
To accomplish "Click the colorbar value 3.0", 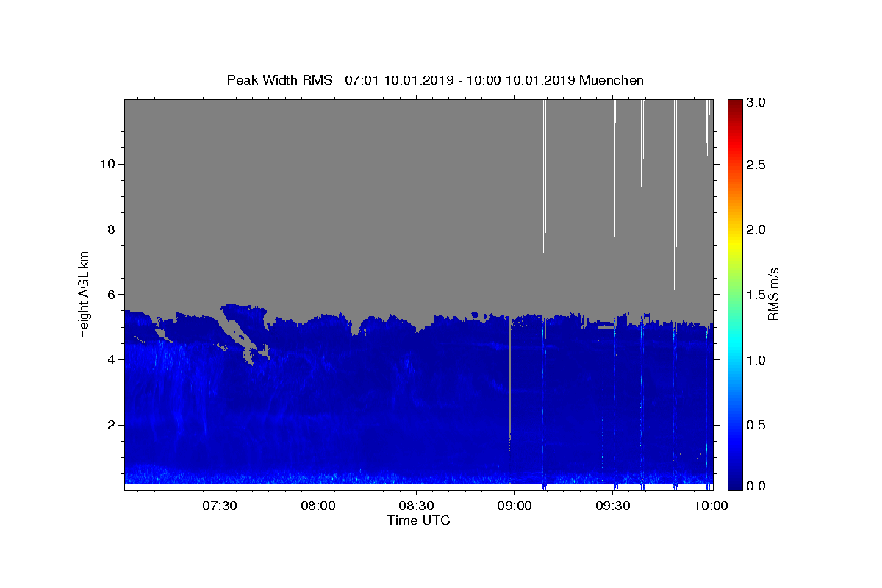I will [756, 102].
